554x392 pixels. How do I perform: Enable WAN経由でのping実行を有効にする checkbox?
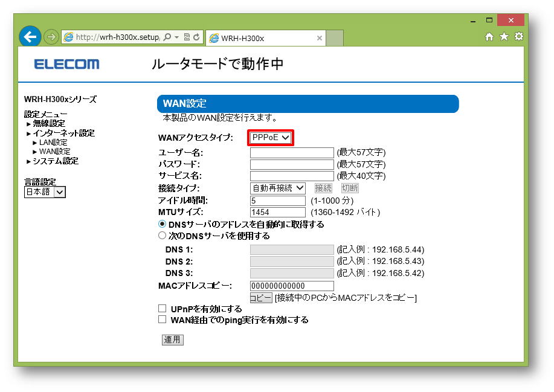pyautogui.click(x=162, y=320)
